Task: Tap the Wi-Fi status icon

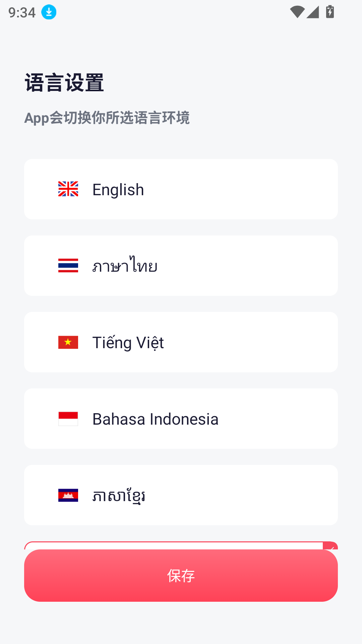Action: pyautogui.click(x=297, y=12)
